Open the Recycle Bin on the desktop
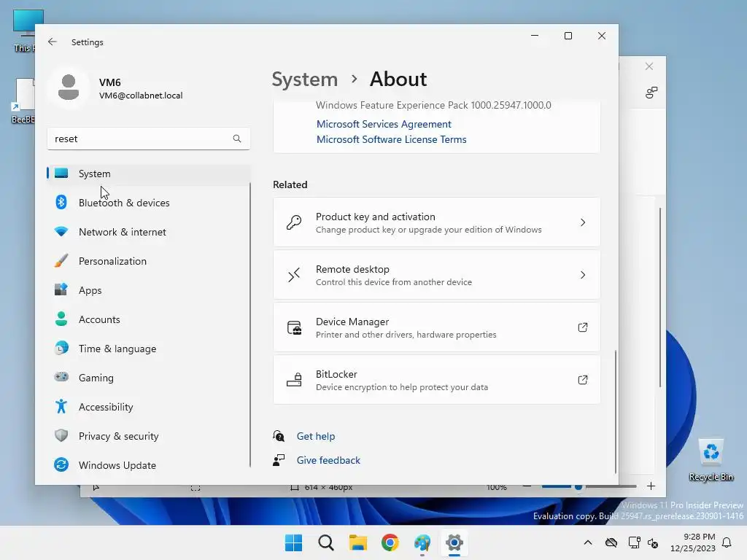This screenshot has height=560, width=747. click(711, 459)
